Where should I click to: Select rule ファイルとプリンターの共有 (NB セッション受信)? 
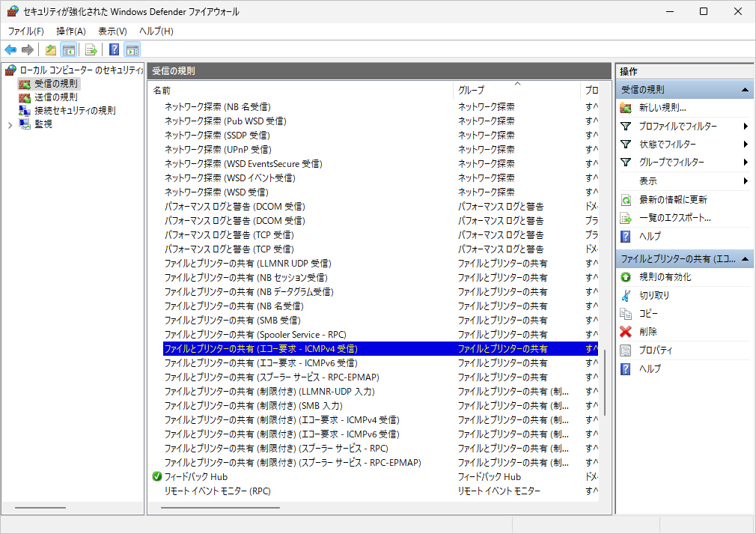point(246,277)
